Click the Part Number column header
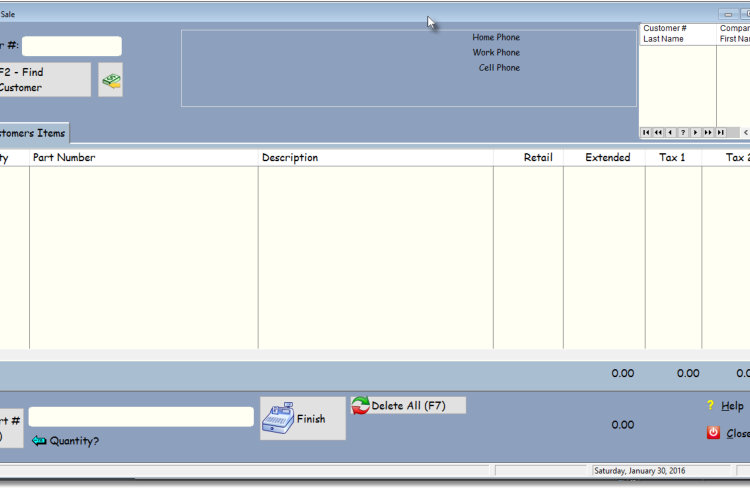Viewport: 750px width, 490px height. coord(64,157)
